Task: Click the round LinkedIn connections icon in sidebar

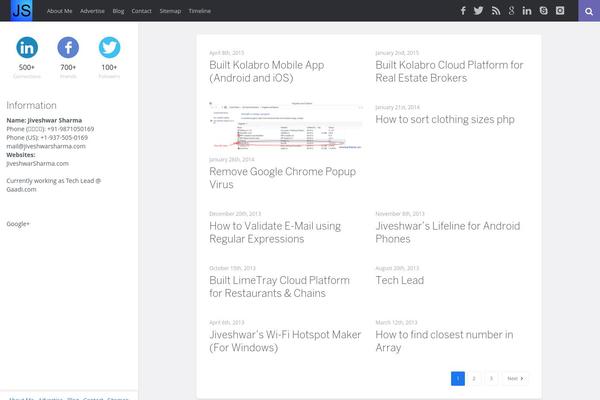Action: [x=27, y=47]
